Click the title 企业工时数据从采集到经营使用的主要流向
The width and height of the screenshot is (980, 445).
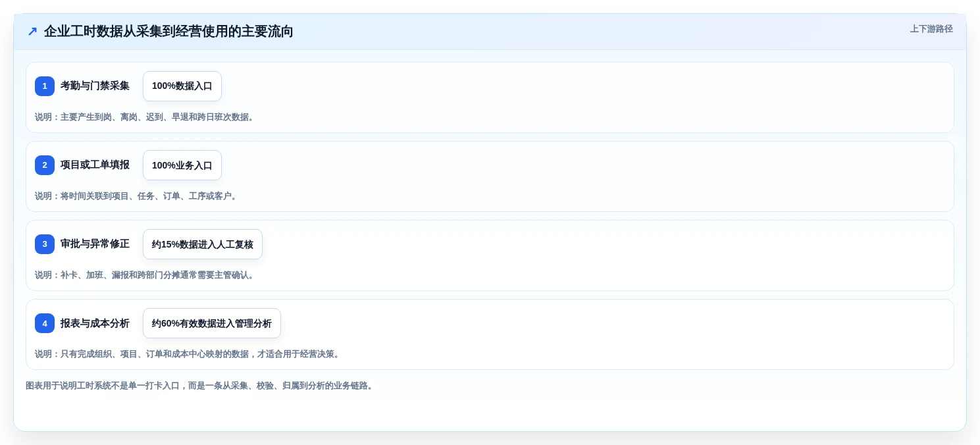pos(168,32)
